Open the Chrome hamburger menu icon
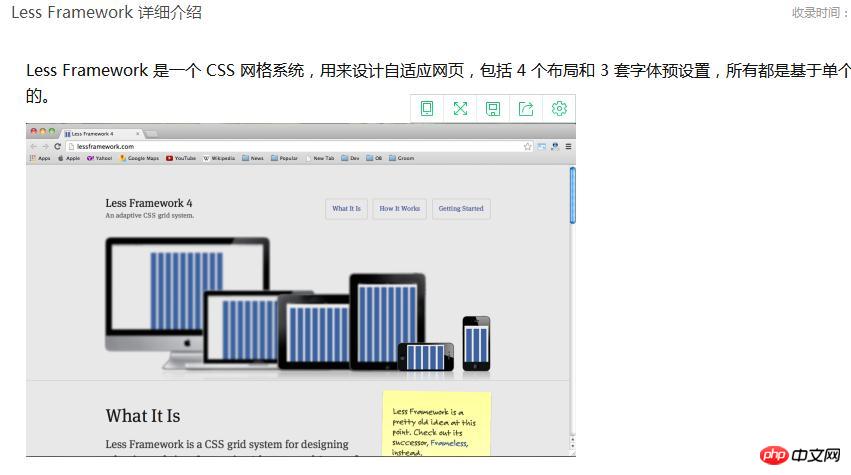851x475 pixels. (568, 147)
